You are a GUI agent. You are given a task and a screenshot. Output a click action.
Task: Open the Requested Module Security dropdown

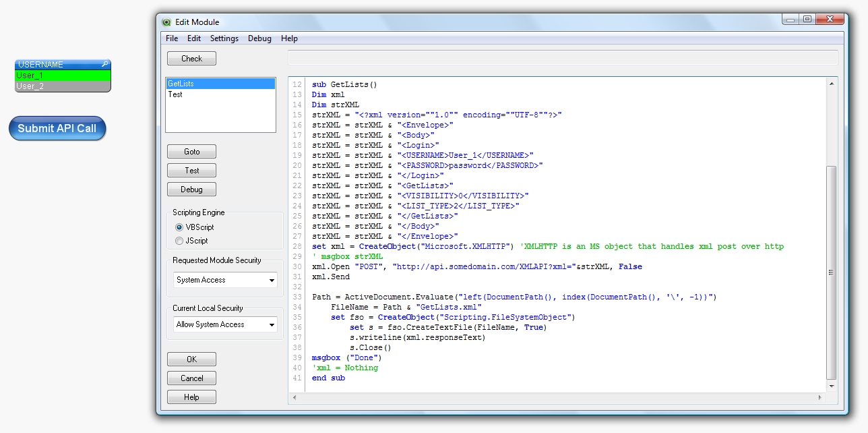tap(272, 280)
